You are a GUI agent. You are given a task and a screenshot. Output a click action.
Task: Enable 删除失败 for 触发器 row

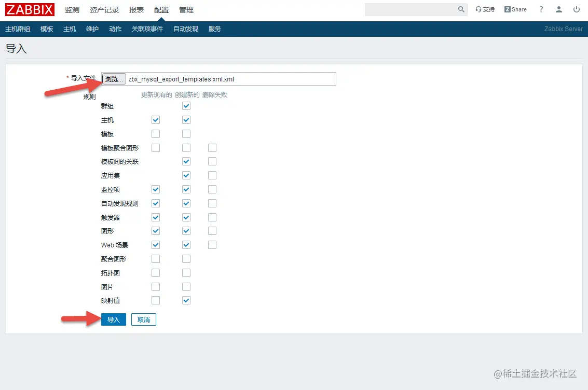212,217
